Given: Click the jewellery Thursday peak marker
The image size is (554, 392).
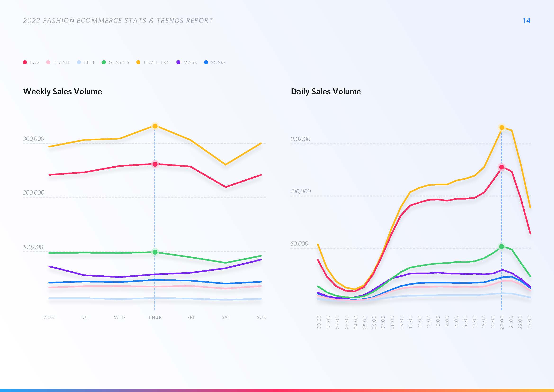Looking at the screenshot, I should (155, 126).
